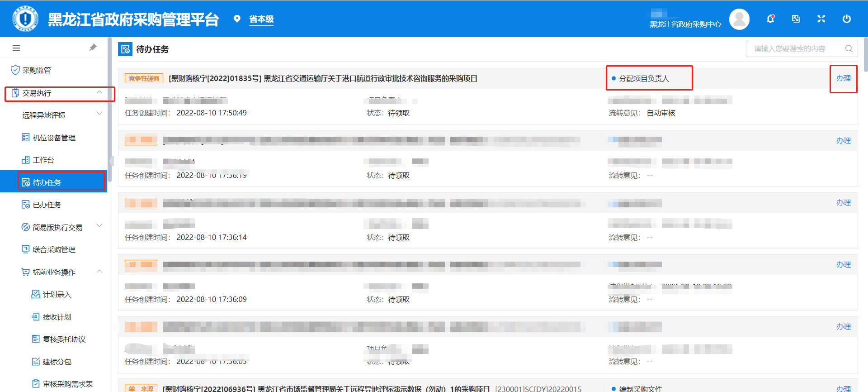Screen dimensions: 868x392
Task: Click the window switch icon in header
Action: point(796,19)
